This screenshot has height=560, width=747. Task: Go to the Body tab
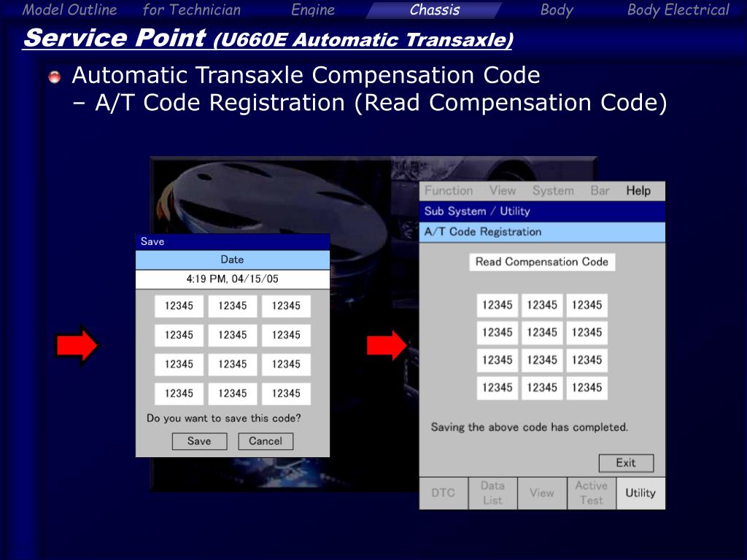tap(556, 9)
